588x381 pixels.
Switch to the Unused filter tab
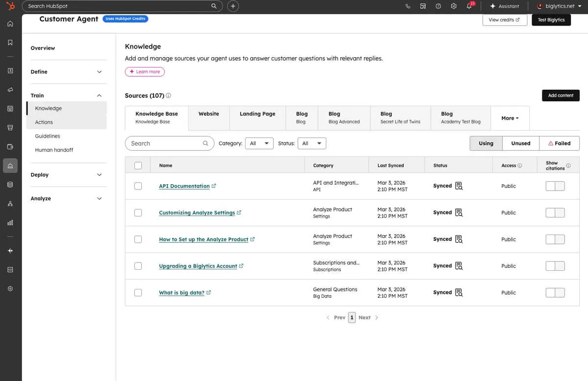click(521, 143)
